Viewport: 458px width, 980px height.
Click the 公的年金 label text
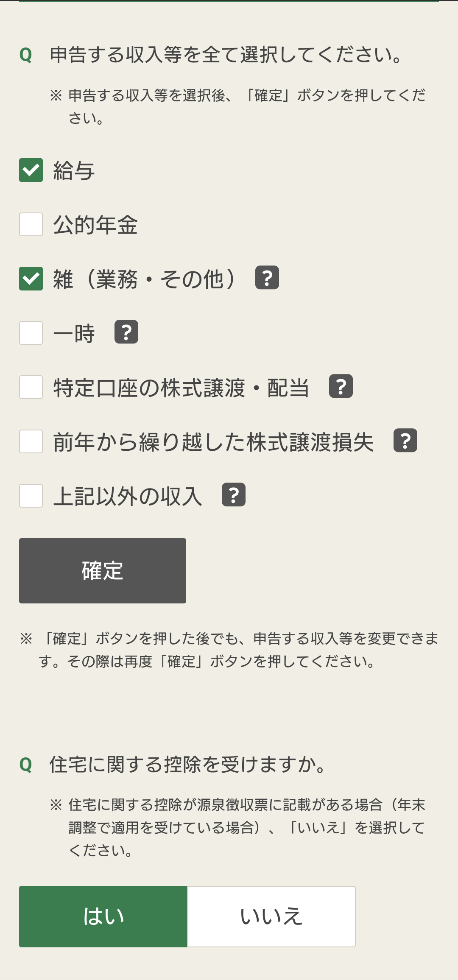(95, 225)
